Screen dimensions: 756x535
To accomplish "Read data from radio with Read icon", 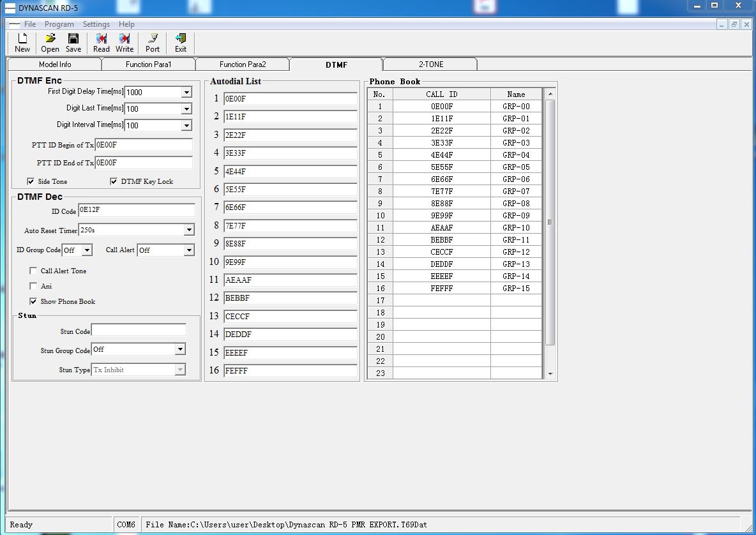I will tap(102, 43).
